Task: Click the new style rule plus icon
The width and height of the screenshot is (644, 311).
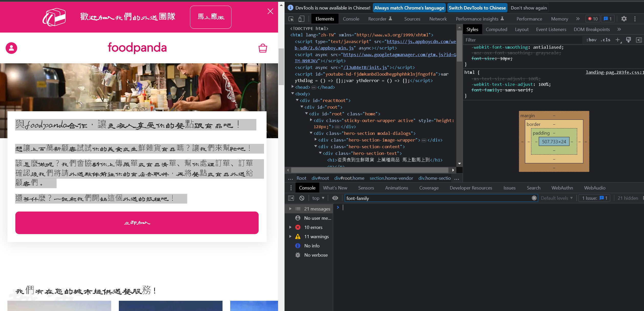Action: [x=618, y=40]
